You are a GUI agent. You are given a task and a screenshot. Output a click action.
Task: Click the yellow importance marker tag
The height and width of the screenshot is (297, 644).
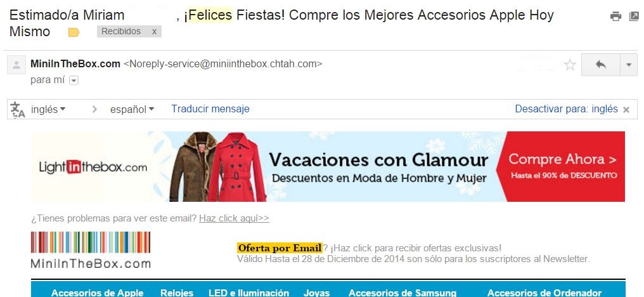[74, 32]
